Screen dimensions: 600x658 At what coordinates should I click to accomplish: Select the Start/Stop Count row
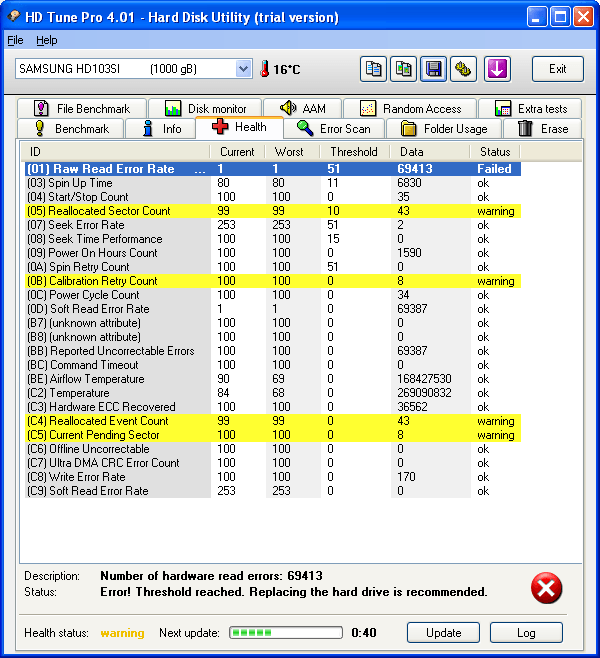(x=273, y=197)
